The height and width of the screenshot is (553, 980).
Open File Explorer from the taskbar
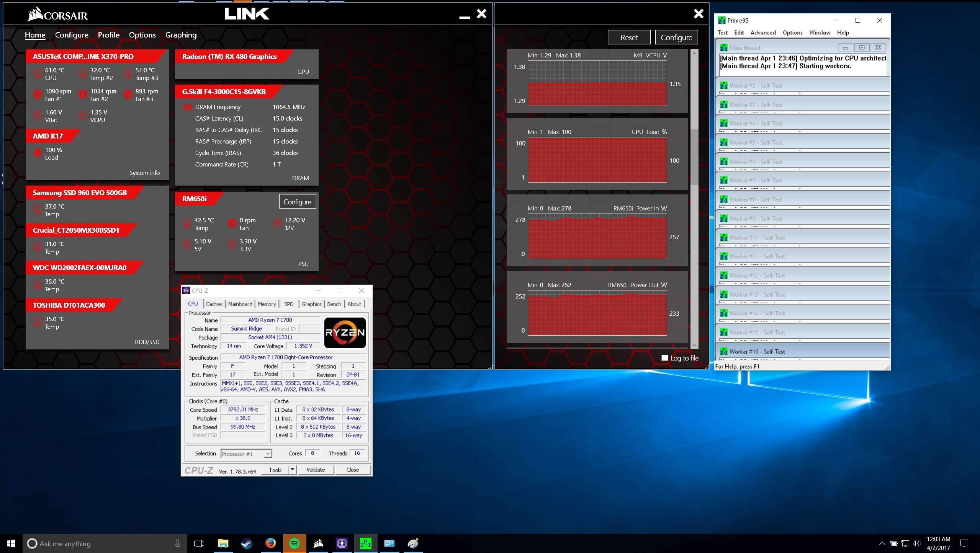pyautogui.click(x=223, y=543)
